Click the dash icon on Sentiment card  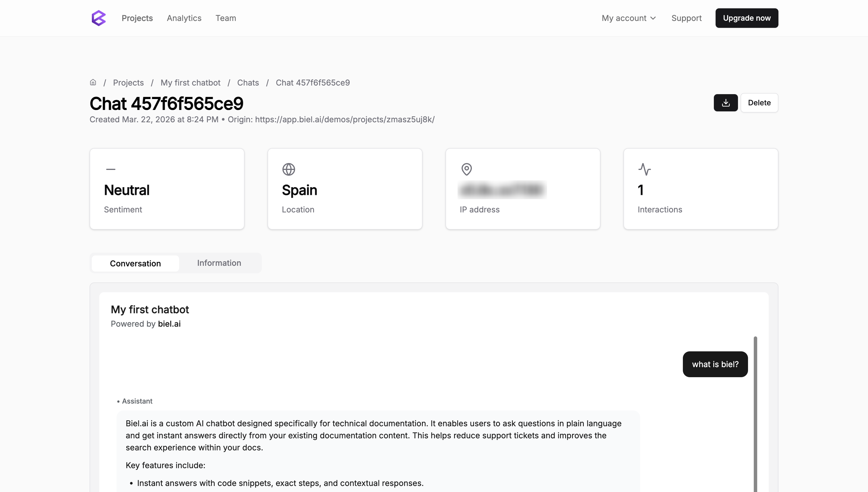[111, 169]
